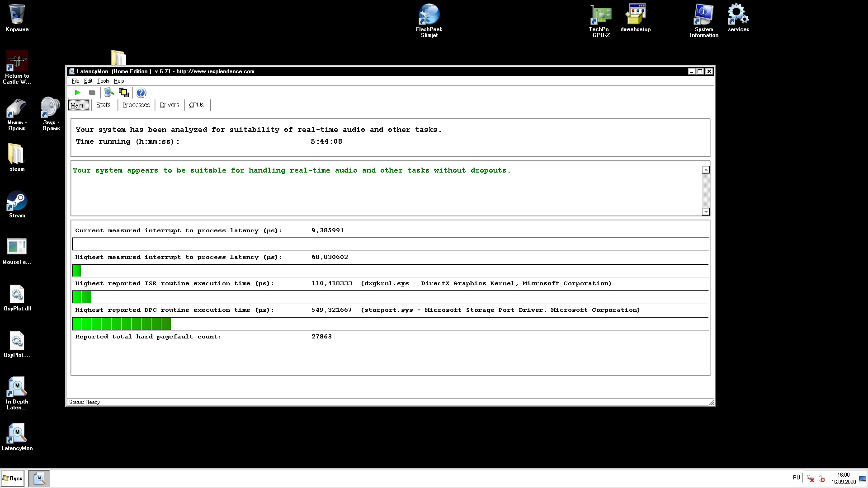The image size is (868, 488).
Task: Click the message box scroll down arrow
Action: pos(706,212)
